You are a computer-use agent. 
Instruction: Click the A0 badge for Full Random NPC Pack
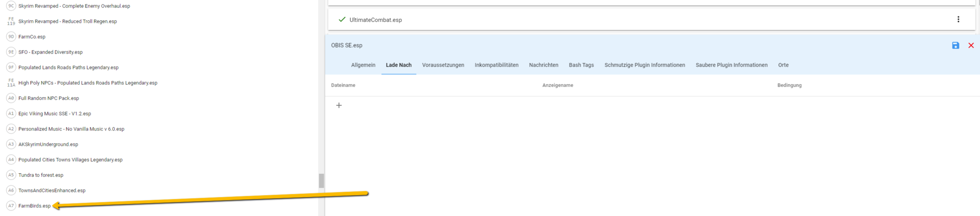point(11,98)
